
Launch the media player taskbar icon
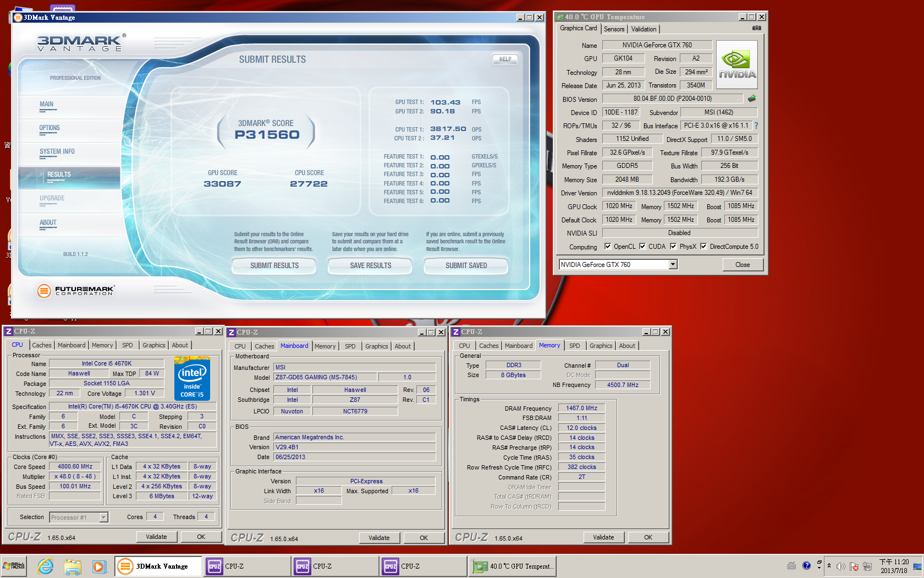point(98,566)
